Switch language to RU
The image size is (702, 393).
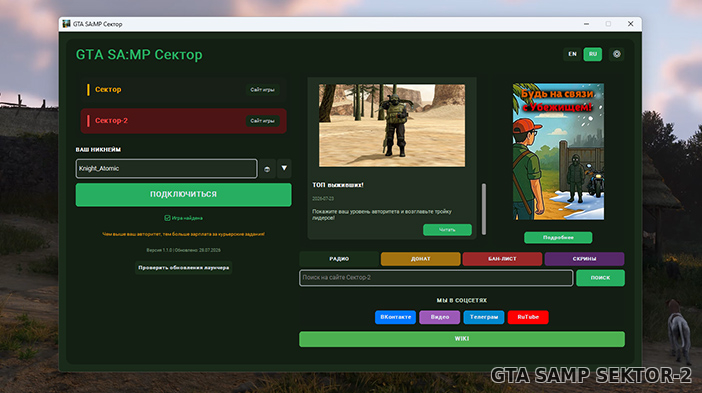[x=593, y=54]
